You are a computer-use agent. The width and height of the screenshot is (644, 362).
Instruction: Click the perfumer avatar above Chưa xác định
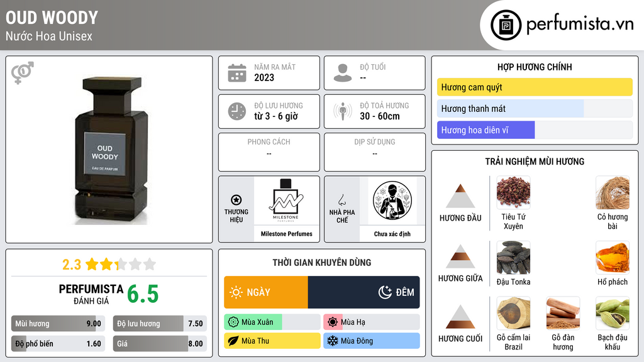[x=392, y=200]
